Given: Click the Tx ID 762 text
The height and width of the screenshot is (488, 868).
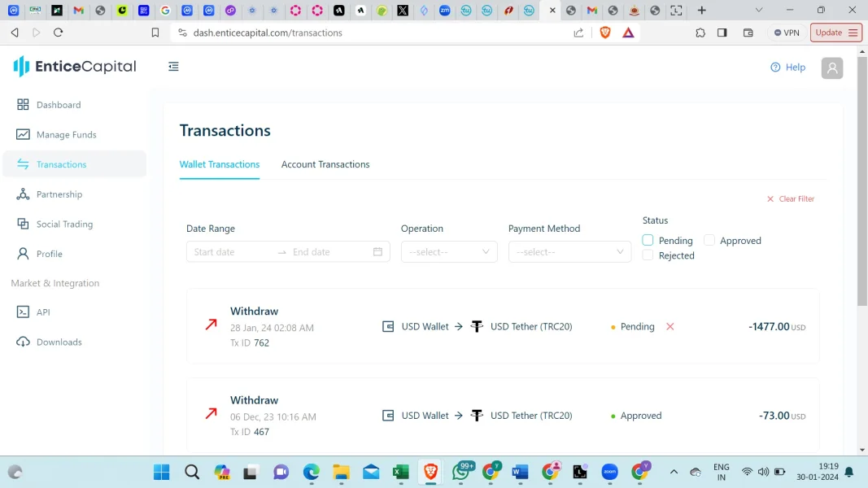Looking at the screenshot, I should pos(250,343).
